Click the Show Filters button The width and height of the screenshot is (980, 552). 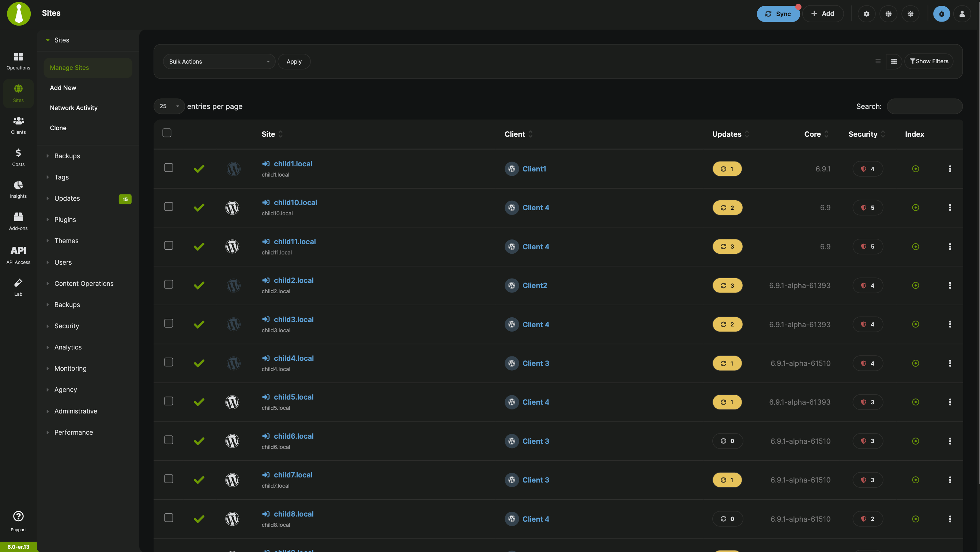(929, 61)
